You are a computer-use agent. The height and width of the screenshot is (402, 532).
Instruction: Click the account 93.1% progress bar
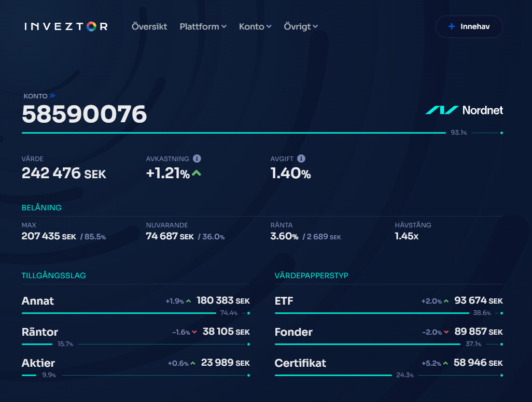click(x=233, y=133)
